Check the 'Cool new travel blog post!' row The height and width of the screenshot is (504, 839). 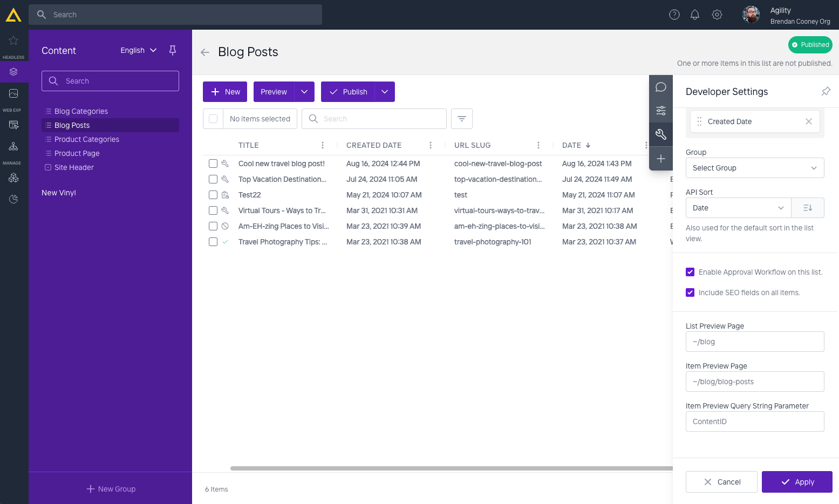[x=213, y=164]
